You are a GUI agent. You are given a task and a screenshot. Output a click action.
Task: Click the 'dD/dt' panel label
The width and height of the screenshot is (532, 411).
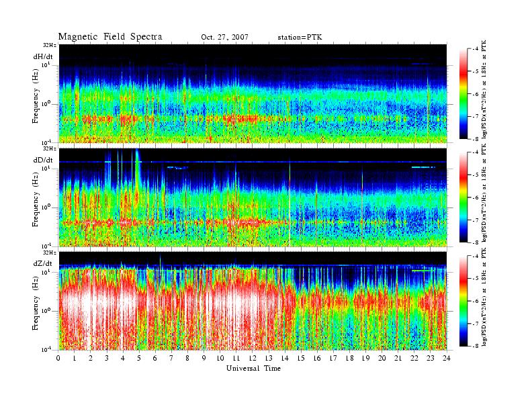pos(43,160)
